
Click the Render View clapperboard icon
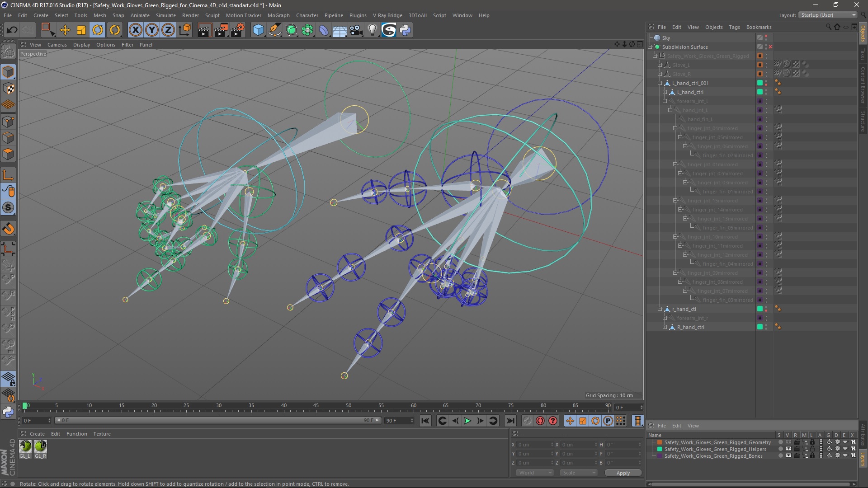[204, 30]
